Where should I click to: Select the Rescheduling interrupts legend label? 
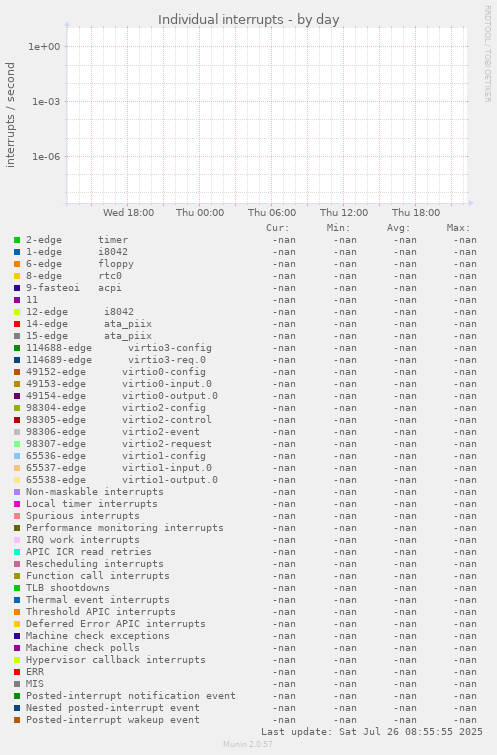94,563
